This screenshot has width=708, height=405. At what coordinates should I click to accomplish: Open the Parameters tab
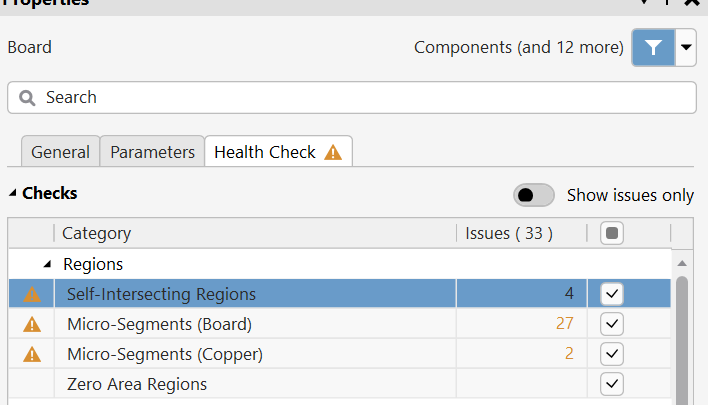pyautogui.click(x=152, y=152)
